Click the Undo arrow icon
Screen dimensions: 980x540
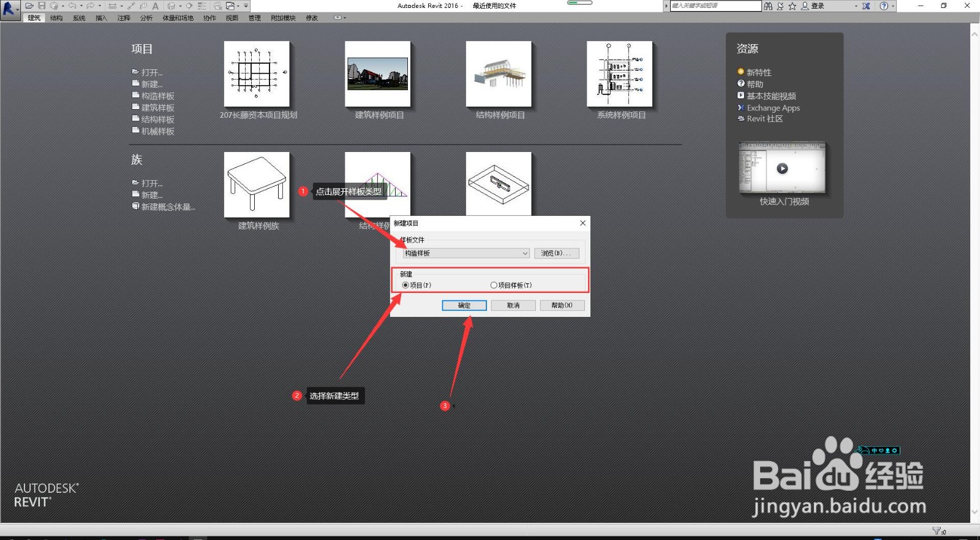tap(72, 6)
